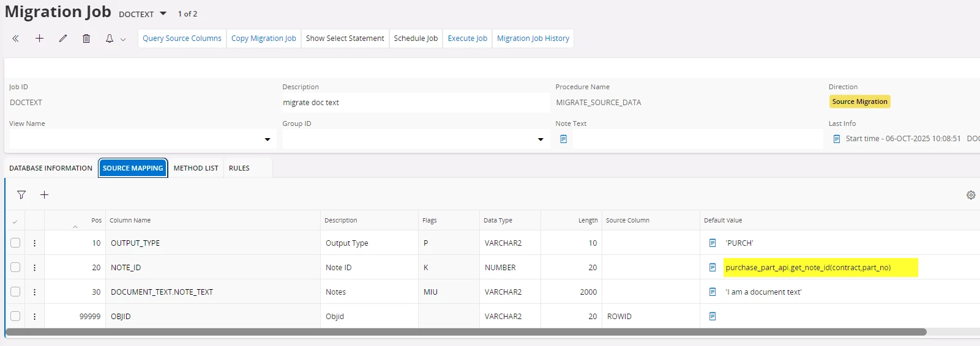This screenshot has width=980, height=346.
Task: Click the Execute Job button
Action: coord(467,39)
